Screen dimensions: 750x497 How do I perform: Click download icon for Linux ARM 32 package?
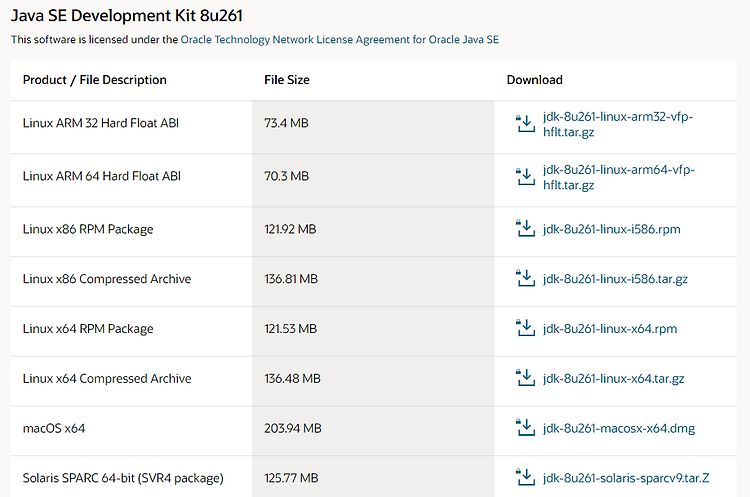(x=525, y=123)
